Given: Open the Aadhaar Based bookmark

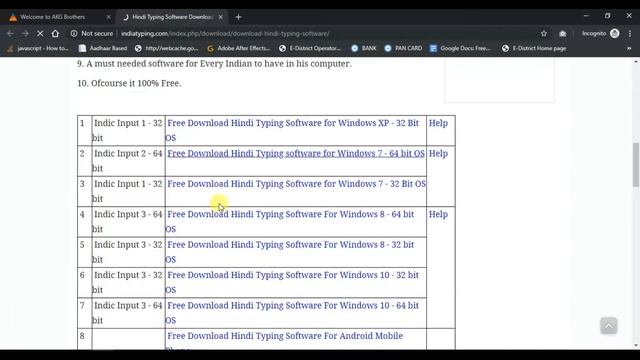Looking at the screenshot, I should click(103, 48).
